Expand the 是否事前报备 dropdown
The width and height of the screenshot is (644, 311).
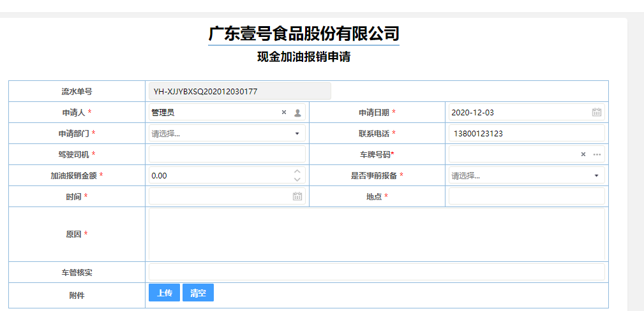coord(596,176)
